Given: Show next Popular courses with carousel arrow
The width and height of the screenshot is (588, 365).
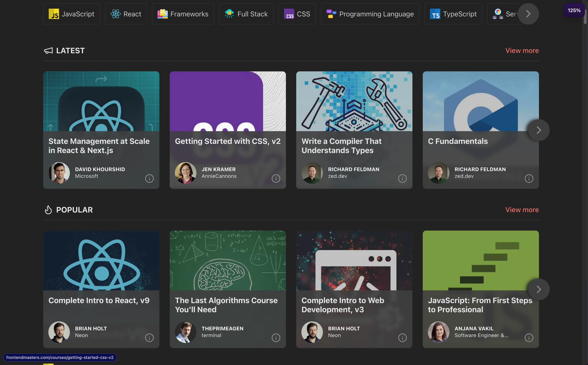Looking at the screenshot, I should [x=539, y=289].
